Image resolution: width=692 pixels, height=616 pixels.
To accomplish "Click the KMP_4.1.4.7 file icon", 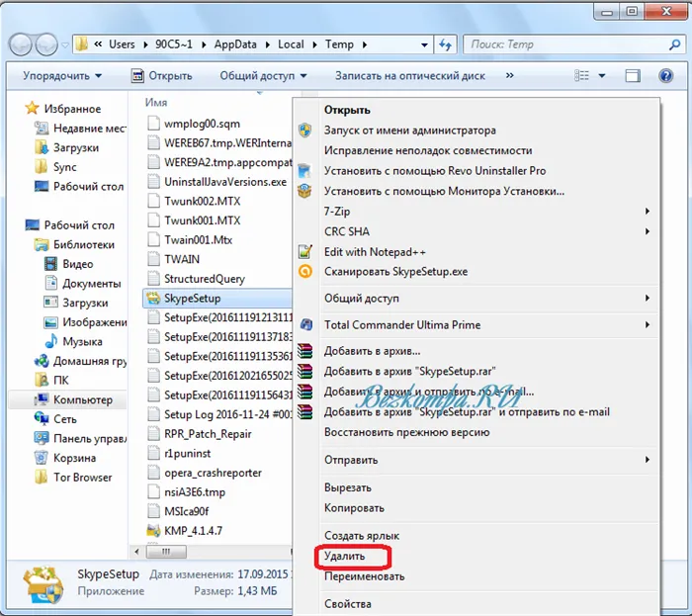I will (x=153, y=530).
